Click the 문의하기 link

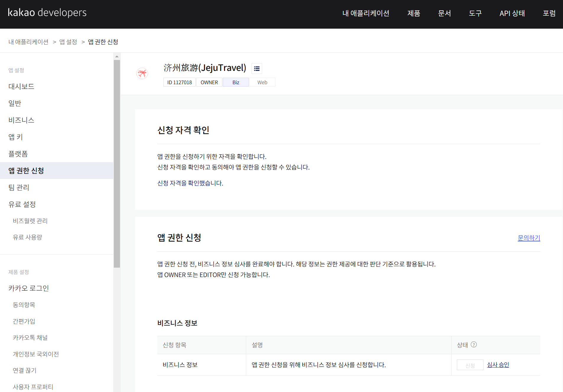[529, 238]
